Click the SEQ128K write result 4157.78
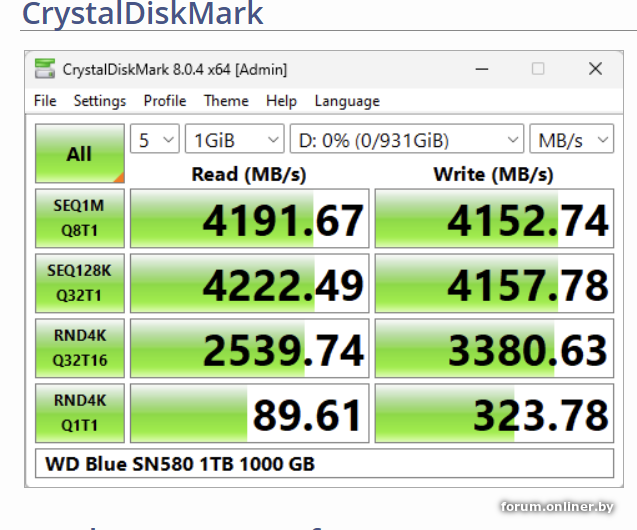Screen dimensions: 637x530 [x=494, y=283]
